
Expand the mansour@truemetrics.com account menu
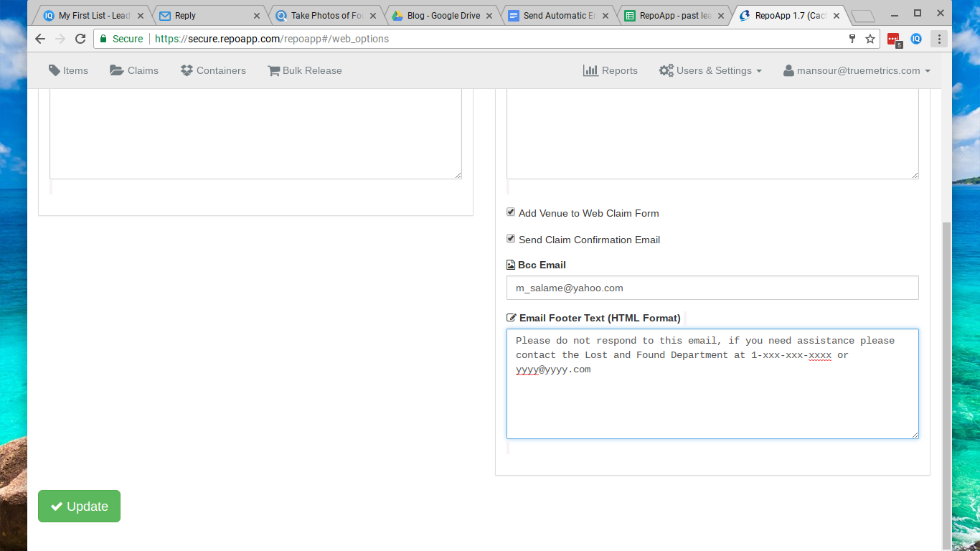click(x=857, y=70)
